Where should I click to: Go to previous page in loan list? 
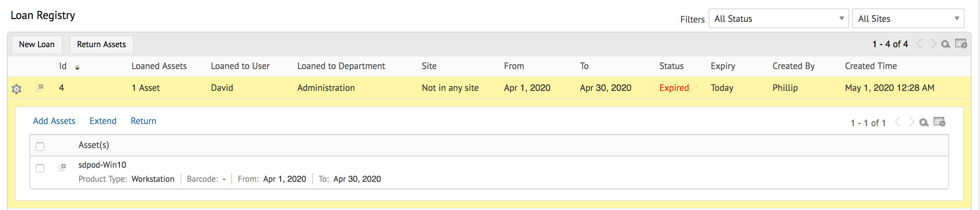coord(920,44)
